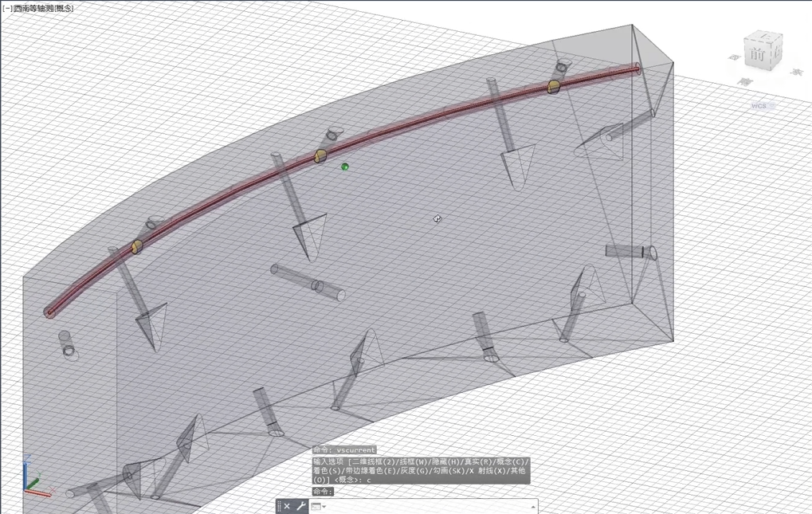Close the command line window with X
This screenshot has width=812, height=514.
[x=287, y=506]
